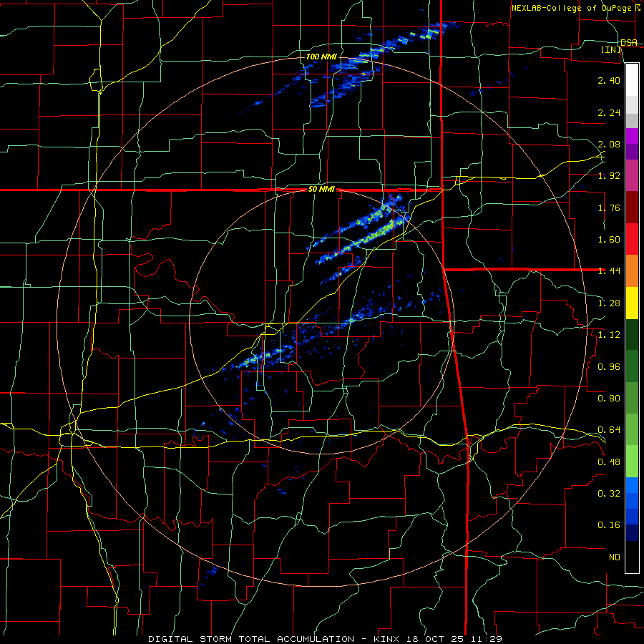Screen dimensions: 644x644
Task: Click the 0.96 legend value
Action: point(609,367)
